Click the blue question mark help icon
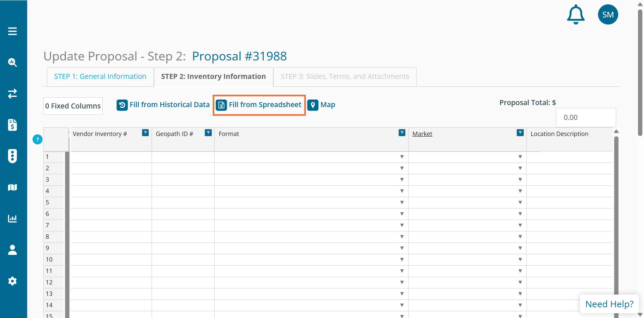The height and width of the screenshot is (318, 644). pos(38,139)
